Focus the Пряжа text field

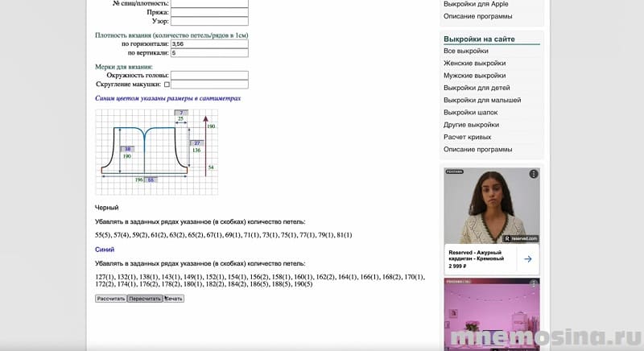[209, 12]
